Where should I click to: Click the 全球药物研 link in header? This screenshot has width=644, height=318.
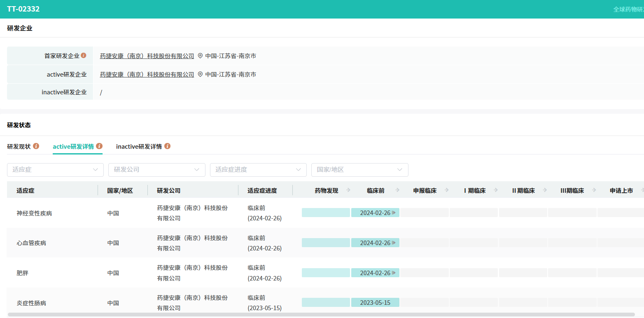point(628,9)
